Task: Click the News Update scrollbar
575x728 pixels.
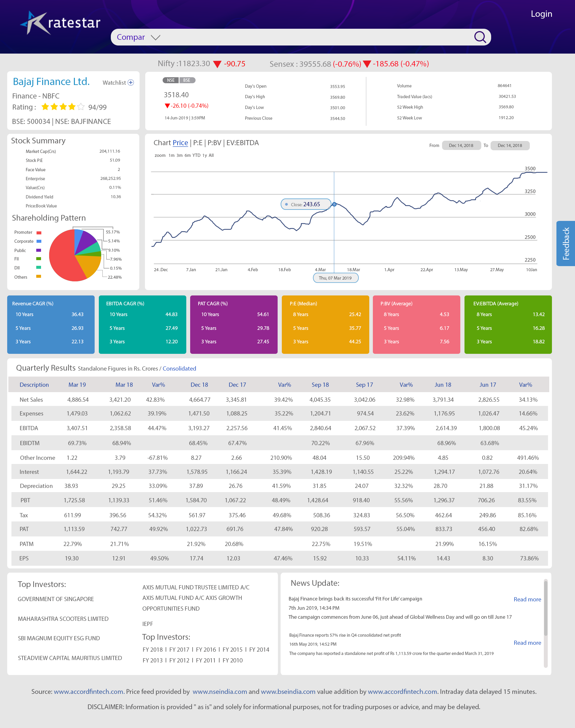Action: [545, 609]
